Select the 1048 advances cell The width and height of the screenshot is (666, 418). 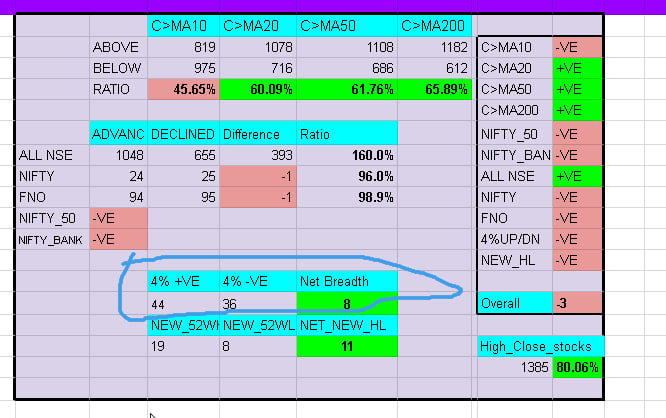(x=119, y=155)
